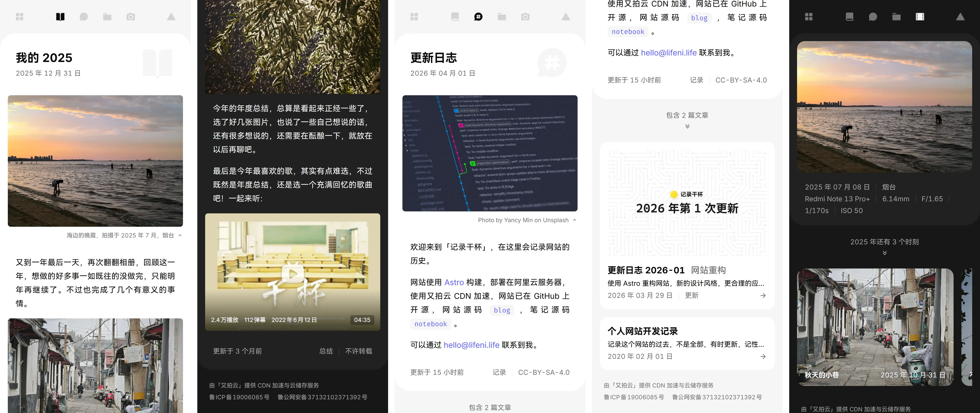The image size is (980, 413).
Task: Select the camera photos icon
Action: pos(131,17)
